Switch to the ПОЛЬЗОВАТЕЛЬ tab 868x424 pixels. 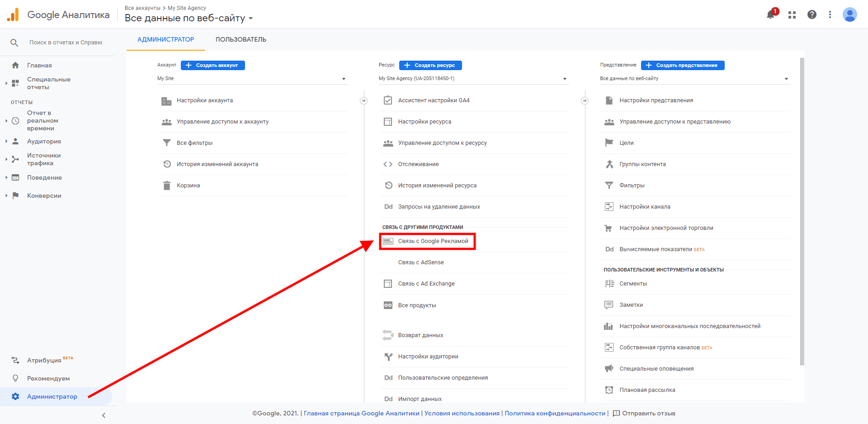coord(241,40)
